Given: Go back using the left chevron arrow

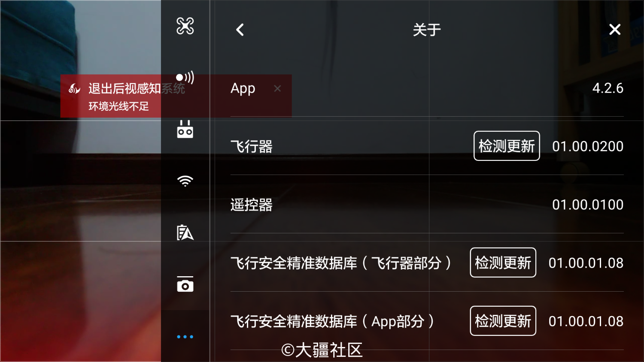Looking at the screenshot, I should [x=240, y=30].
